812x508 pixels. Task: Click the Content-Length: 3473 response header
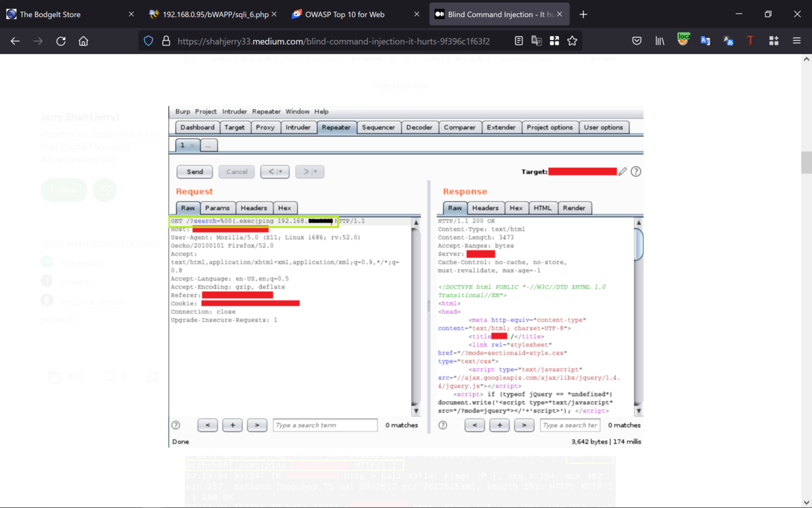point(476,238)
